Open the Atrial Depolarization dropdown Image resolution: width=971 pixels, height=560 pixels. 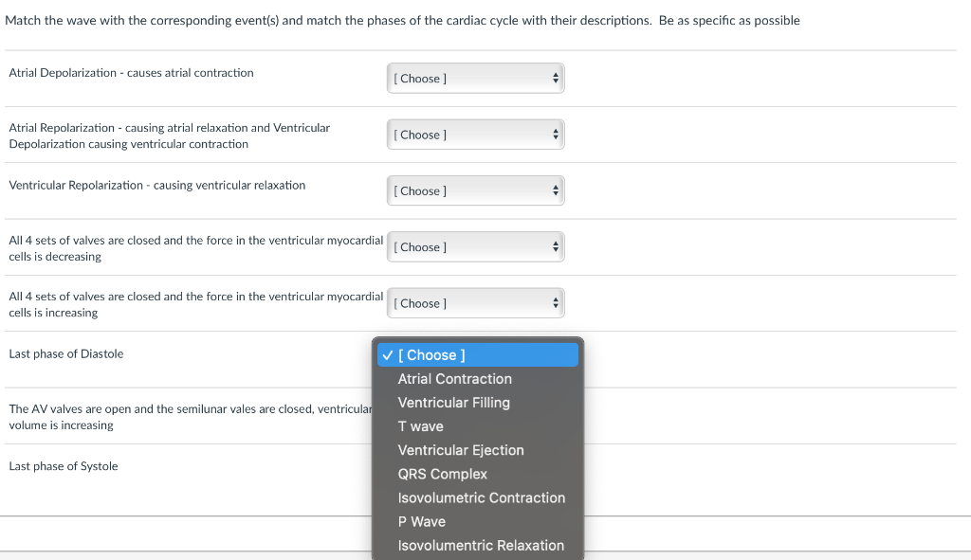coord(475,78)
